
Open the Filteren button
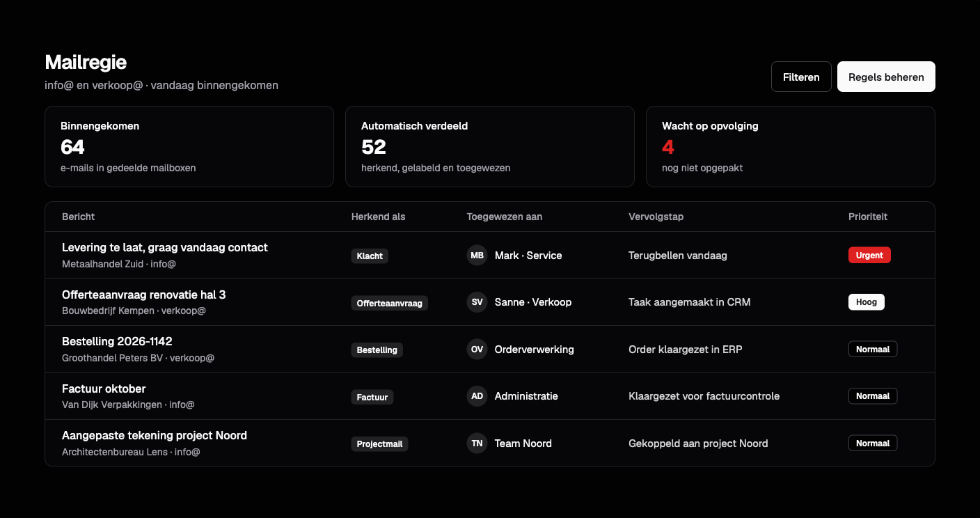click(801, 77)
